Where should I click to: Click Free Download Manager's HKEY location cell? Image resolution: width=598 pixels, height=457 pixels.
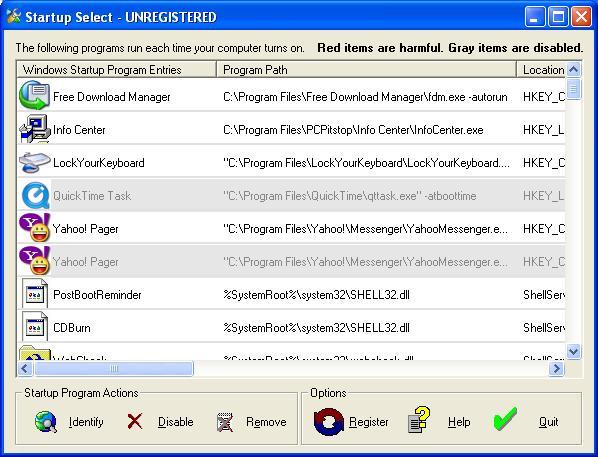(x=544, y=97)
